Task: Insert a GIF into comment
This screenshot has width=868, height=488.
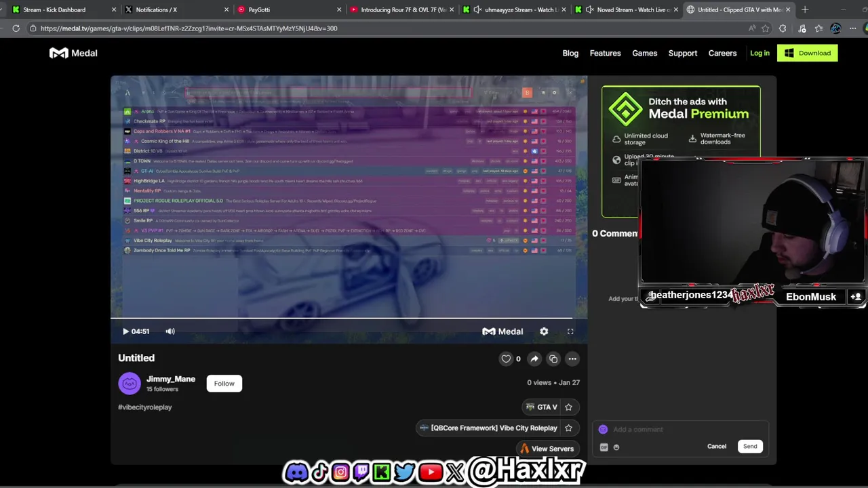Action: point(604,447)
